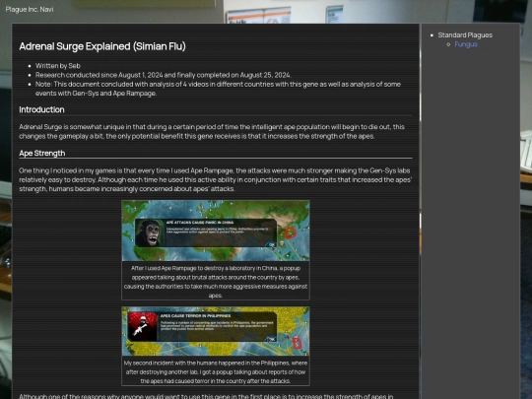
Task: Click paragraph starting 'One thing I noticed'
Action: click(x=216, y=180)
